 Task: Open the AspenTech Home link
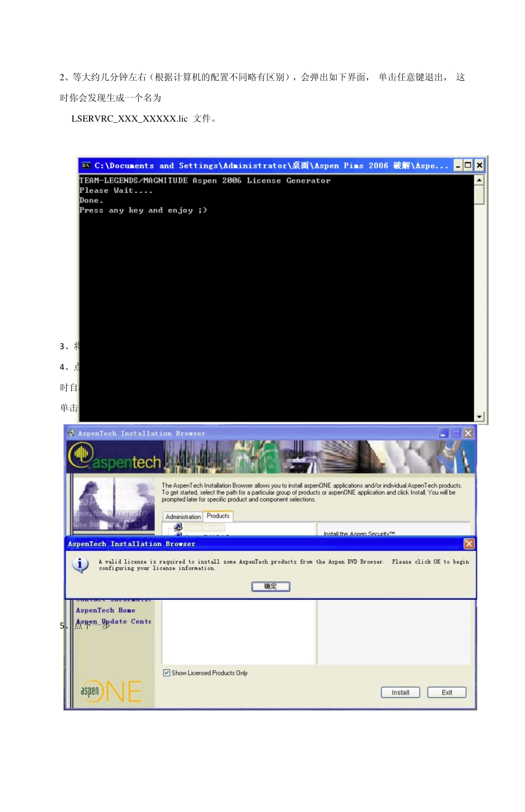pyautogui.click(x=106, y=610)
